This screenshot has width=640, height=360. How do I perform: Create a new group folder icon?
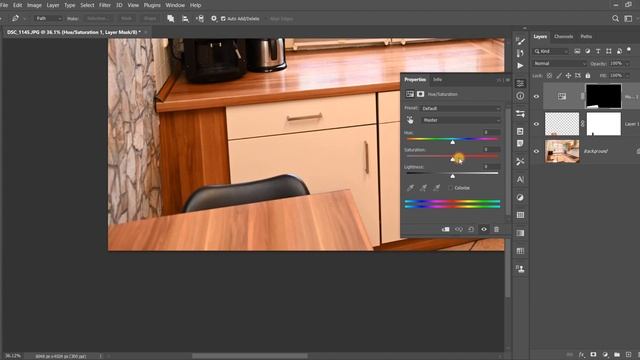click(617, 355)
